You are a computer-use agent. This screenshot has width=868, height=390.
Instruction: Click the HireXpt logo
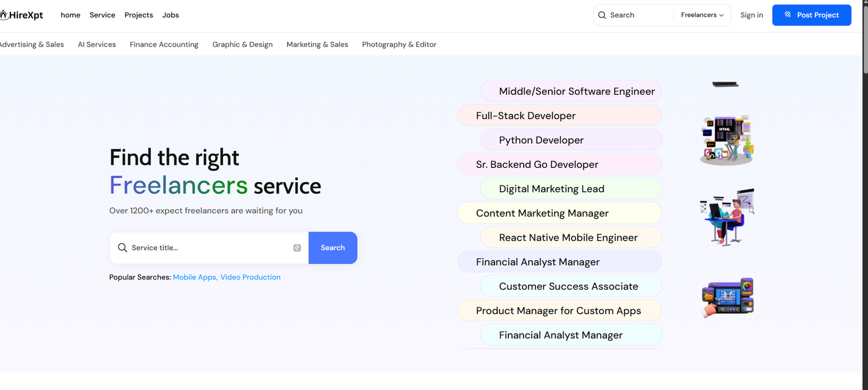22,15
